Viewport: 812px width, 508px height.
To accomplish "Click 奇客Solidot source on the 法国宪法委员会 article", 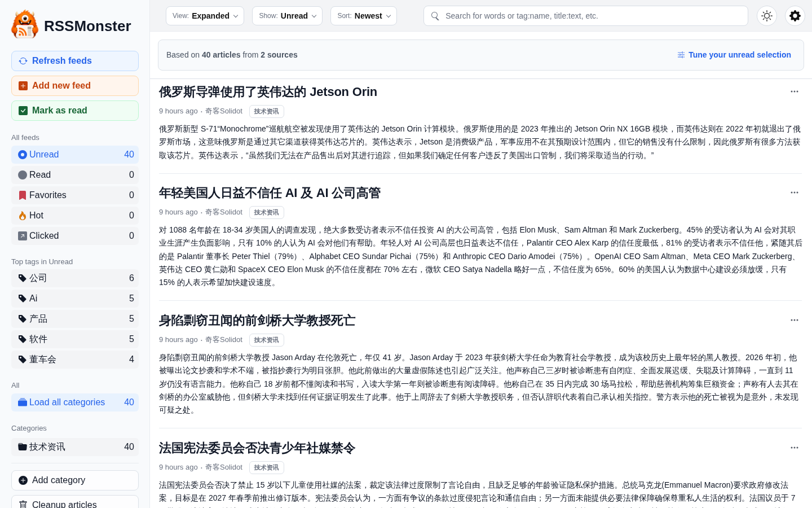I will [x=224, y=467].
